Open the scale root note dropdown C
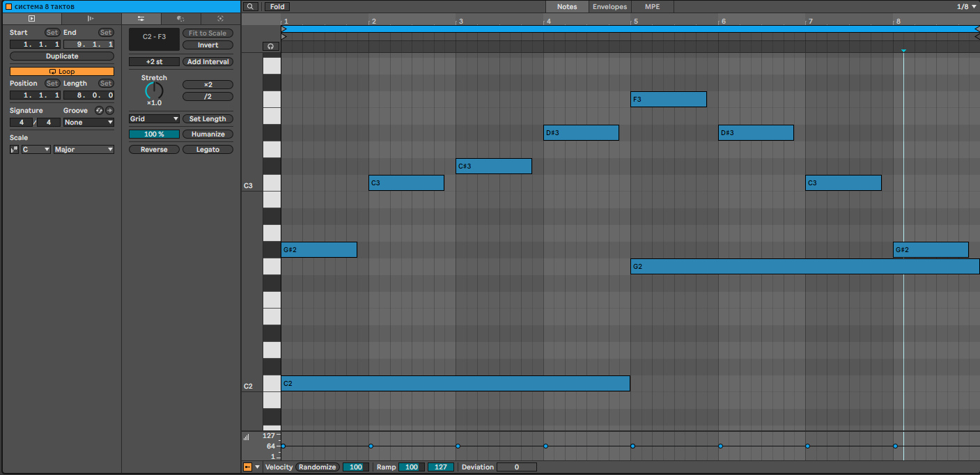The height and width of the screenshot is (475, 980). click(36, 150)
